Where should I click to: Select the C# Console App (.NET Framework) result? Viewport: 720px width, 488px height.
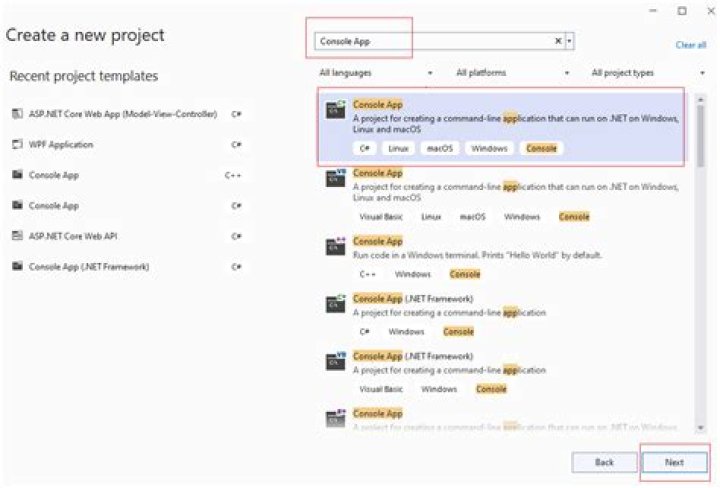(x=501, y=315)
